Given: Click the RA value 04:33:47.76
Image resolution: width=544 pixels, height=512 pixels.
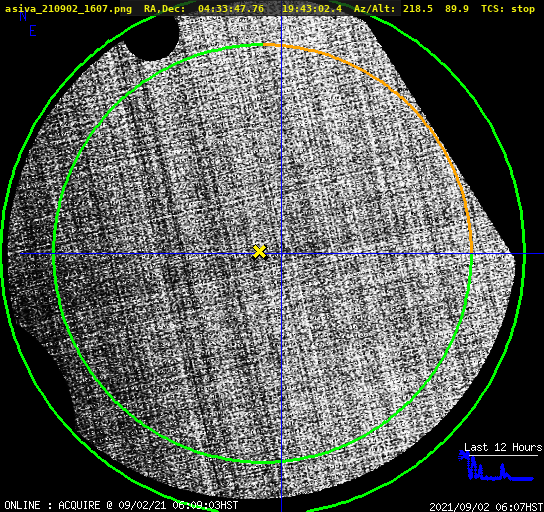Looking at the screenshot, I should [231, 9].
